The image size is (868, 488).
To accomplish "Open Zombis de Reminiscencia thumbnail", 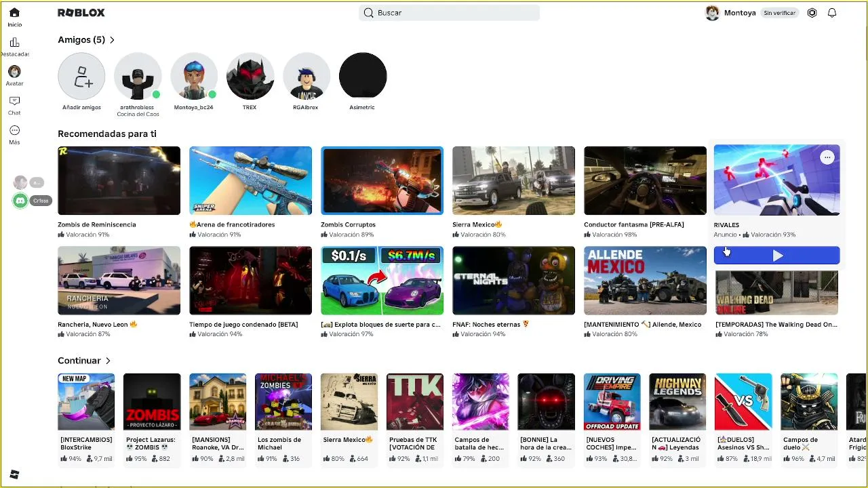I will 119,180.
